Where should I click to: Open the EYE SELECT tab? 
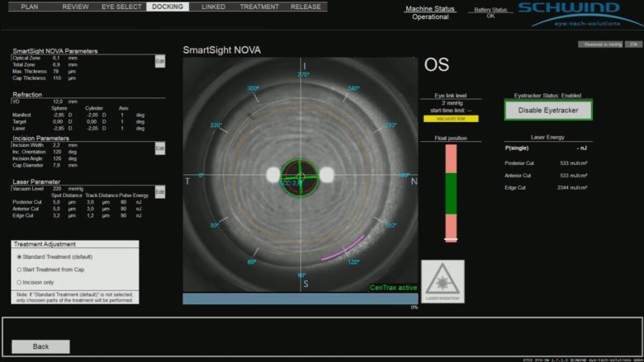(x=123, y=6)
